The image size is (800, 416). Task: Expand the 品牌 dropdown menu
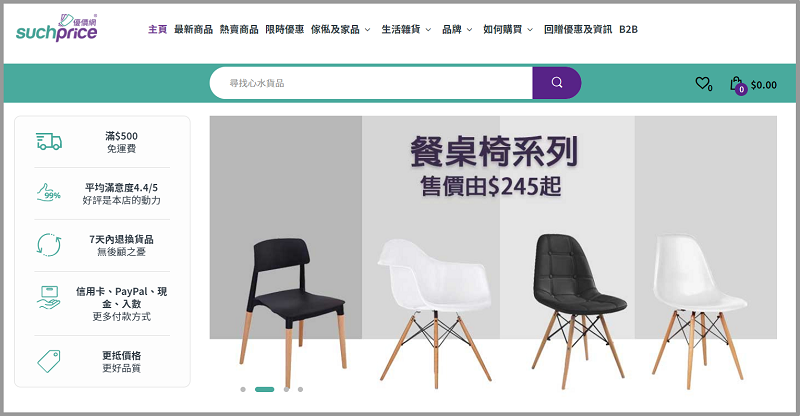pos(457,30)
